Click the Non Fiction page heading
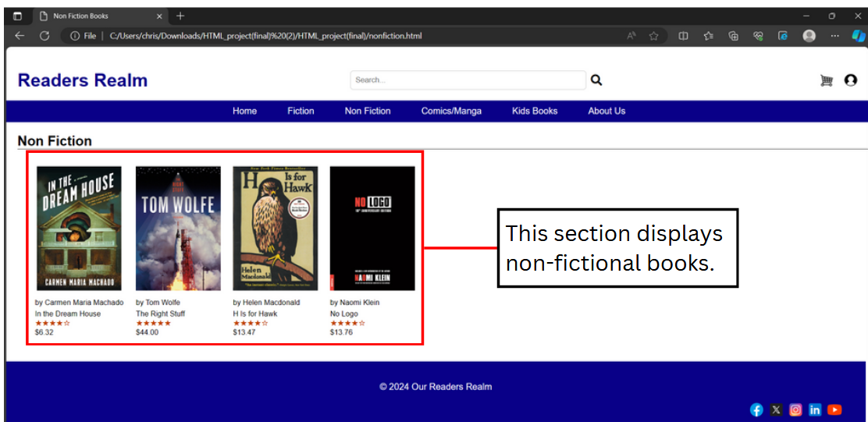Screen dimensions: 868x422 coord(55,141)
